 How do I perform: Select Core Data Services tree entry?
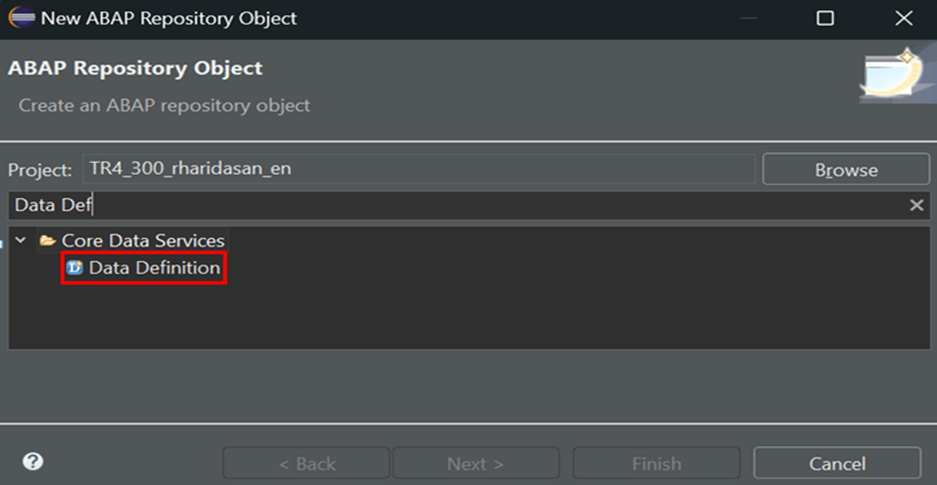coord(143,241)
